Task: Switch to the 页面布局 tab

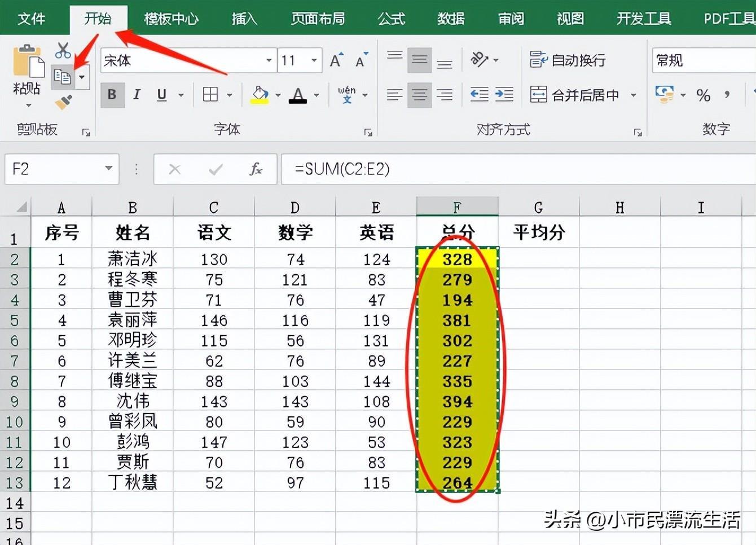Action: [x=318, y=19]
